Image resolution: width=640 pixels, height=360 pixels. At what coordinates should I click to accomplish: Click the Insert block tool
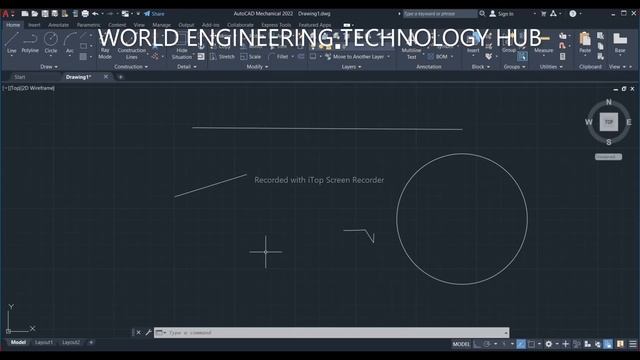(x=473, y=44)
